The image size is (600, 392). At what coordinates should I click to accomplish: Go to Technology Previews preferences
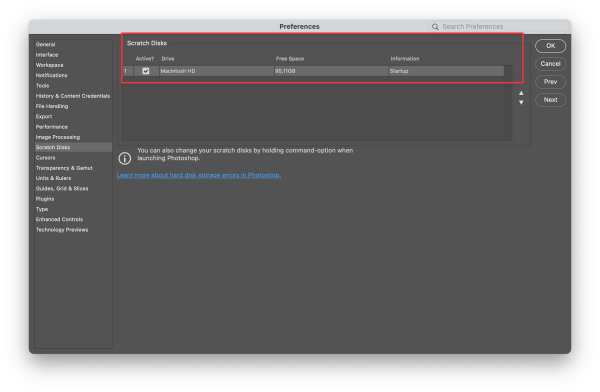[62, 230]
